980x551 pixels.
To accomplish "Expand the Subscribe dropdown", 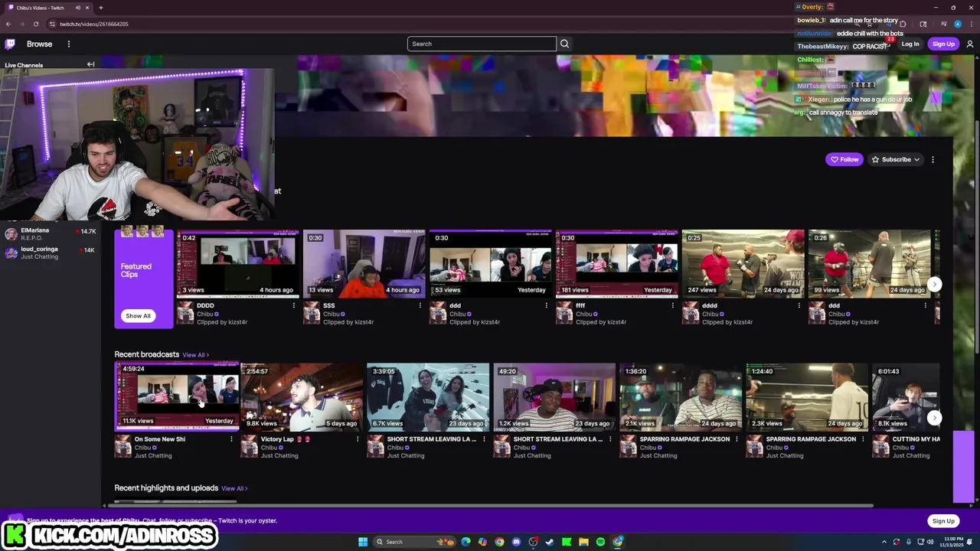I will pos(896,159).
